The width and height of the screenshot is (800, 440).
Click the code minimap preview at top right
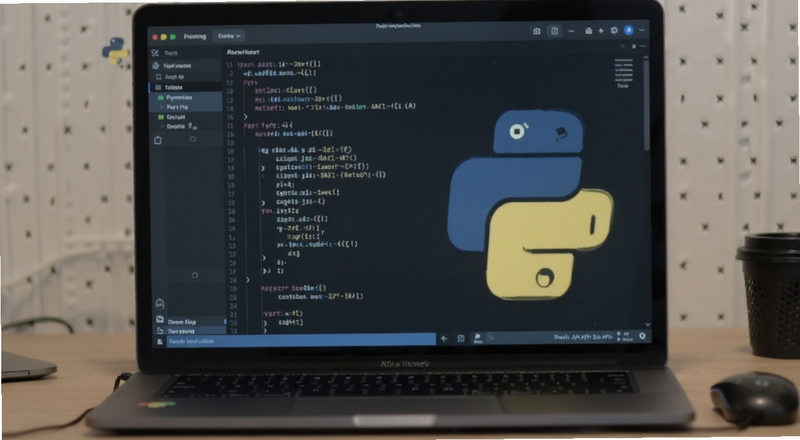[623, 72]
